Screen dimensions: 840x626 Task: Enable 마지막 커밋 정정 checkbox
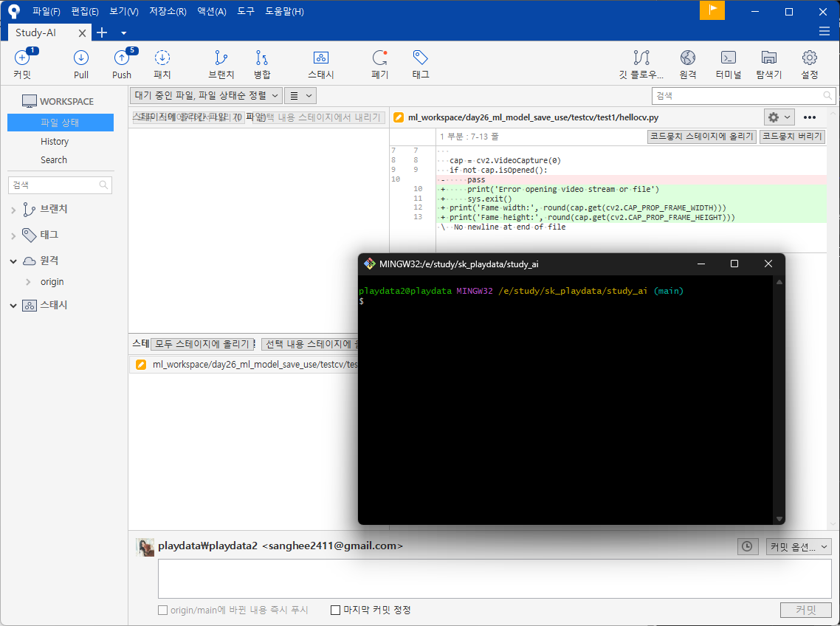point(335,610)
